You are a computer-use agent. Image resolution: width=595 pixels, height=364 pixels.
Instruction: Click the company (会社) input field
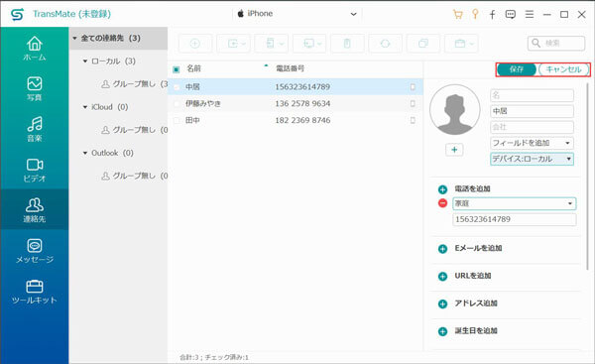[532, 127]
